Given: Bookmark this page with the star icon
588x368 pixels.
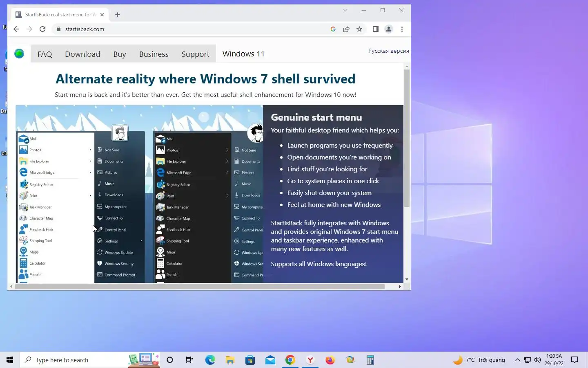Looking at the screenshot, I should [359, 29].
